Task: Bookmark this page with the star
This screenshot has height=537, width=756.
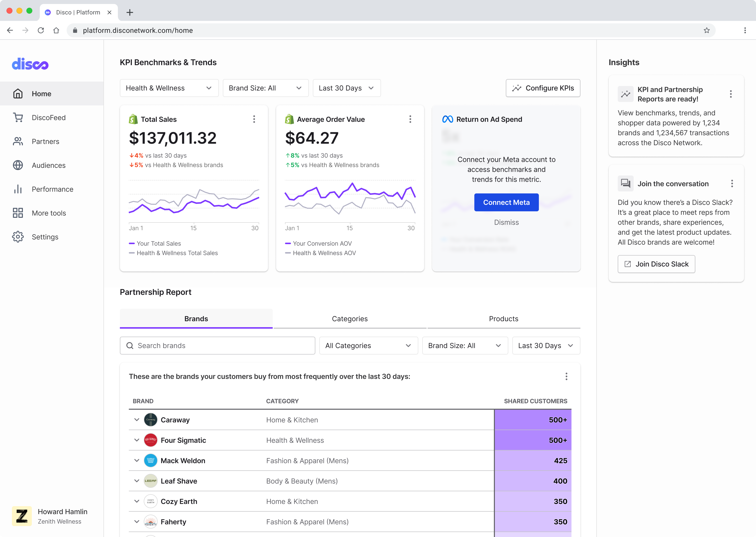Action: [707, 30]
